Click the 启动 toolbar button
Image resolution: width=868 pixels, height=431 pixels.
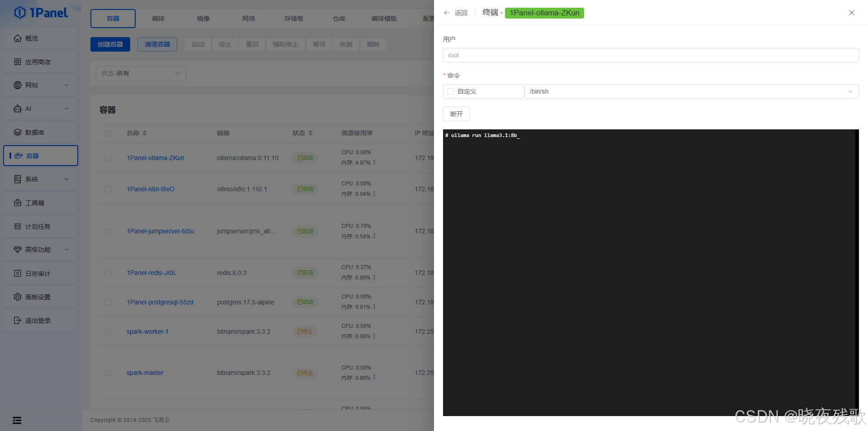pyautogui.click(x=198, y=44)
